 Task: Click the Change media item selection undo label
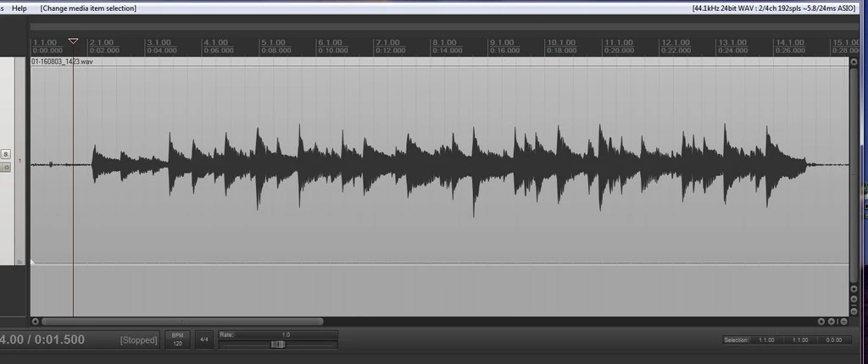88,8
